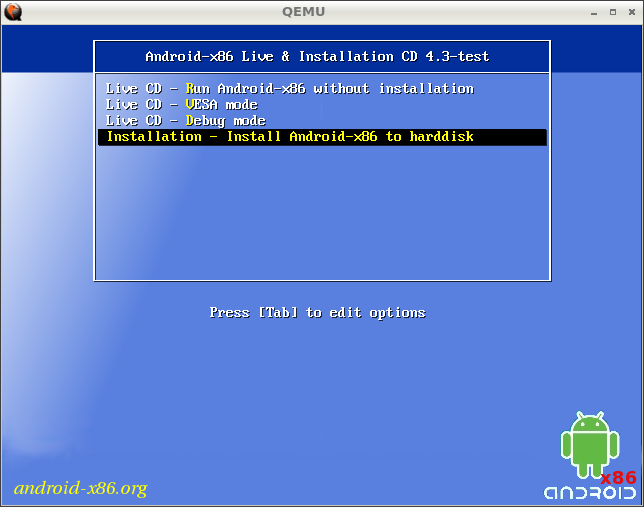This screenshot has height=507, width=644.
Task: Maximize the QEMU window
Action: pos(613,12)
